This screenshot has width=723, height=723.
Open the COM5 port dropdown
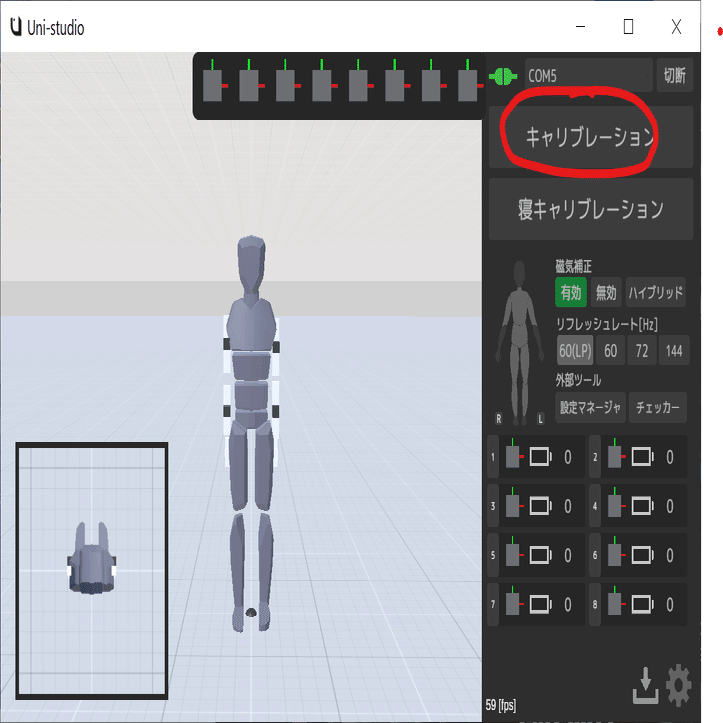click(x=588, y=75)
